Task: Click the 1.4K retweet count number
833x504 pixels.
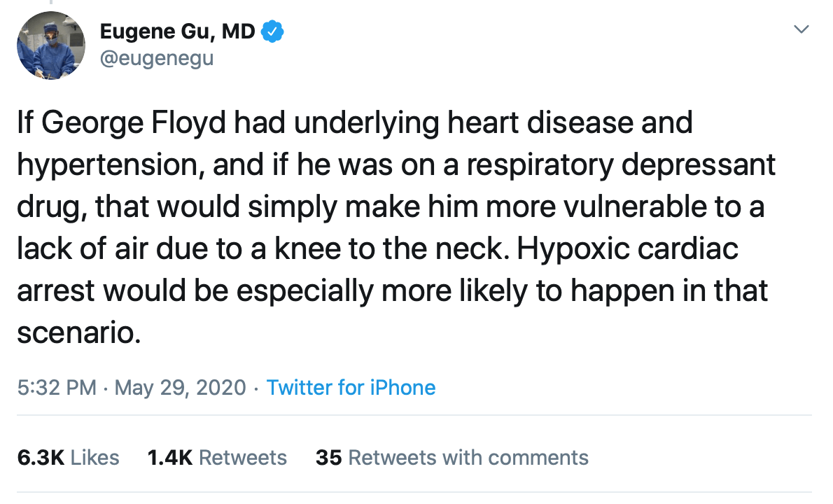Action: [x=170, y=458]
